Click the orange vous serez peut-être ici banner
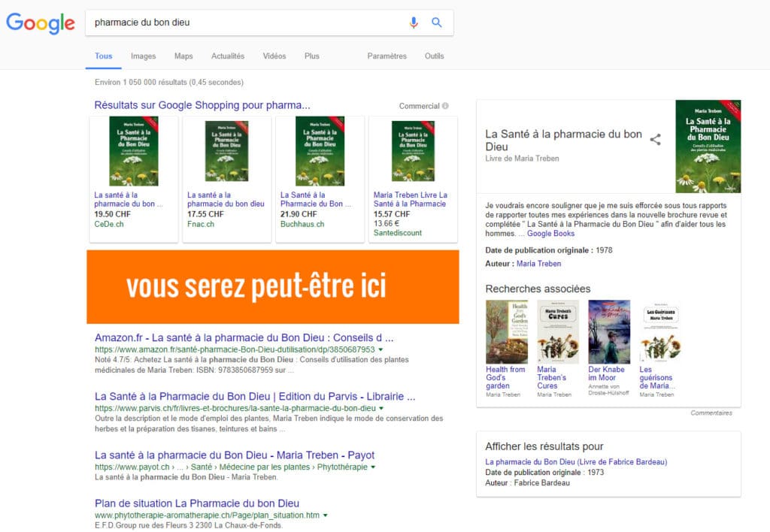The height and width of the screenshot is (532, 770). coord(273,286)
